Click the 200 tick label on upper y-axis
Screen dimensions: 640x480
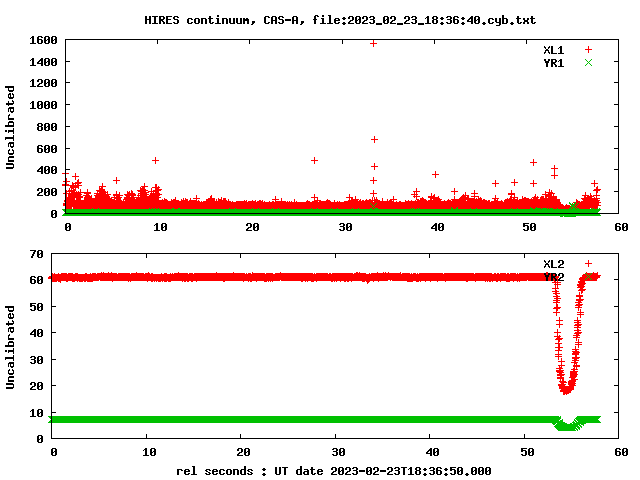pos(47,192)
